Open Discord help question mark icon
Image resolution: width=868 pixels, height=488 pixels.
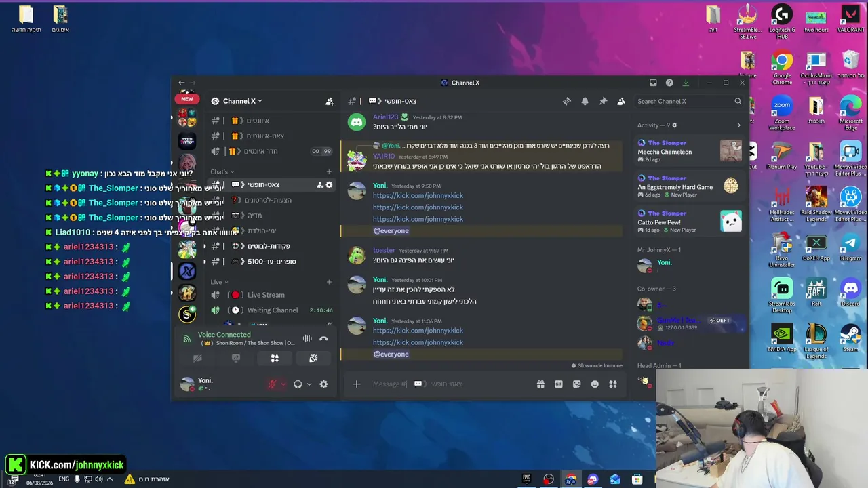(x=669, y=83)
